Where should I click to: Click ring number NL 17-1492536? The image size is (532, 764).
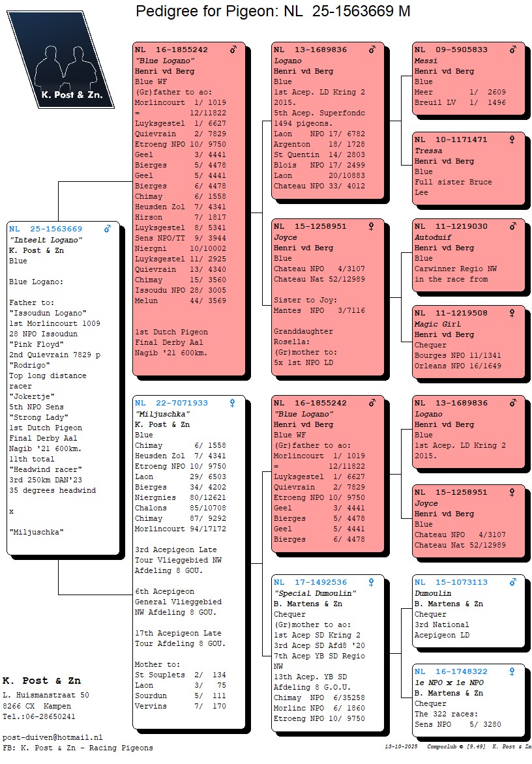310,582
